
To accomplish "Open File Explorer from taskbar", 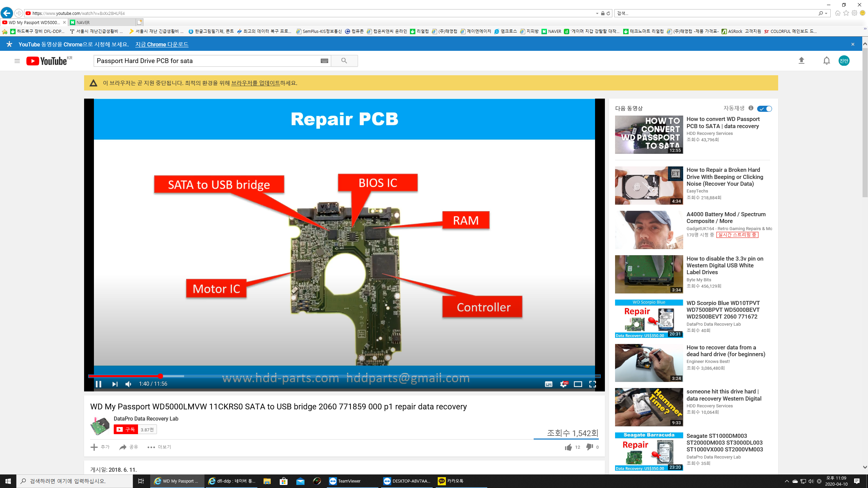I will 267,481.
